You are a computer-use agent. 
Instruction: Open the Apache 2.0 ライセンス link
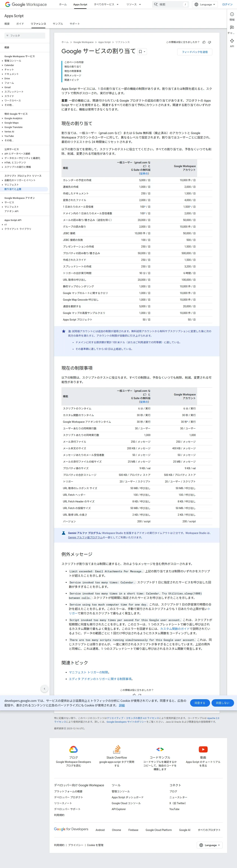click(213, 718)
